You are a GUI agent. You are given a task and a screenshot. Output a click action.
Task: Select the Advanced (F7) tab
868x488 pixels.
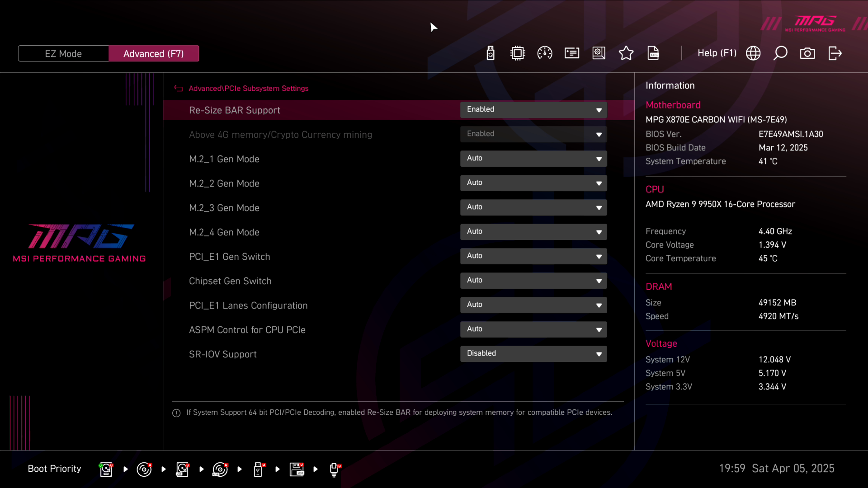(154, 53)
